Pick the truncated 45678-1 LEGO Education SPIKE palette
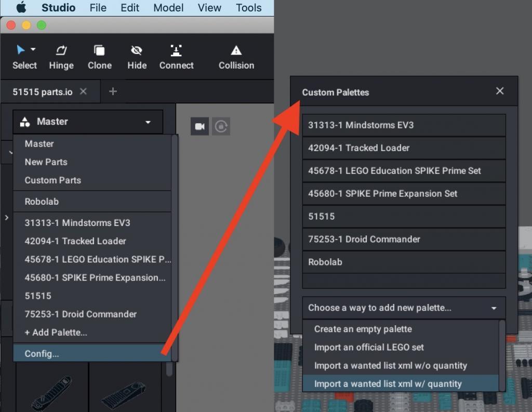Screen dimensions: 532x412 point(92,259)
